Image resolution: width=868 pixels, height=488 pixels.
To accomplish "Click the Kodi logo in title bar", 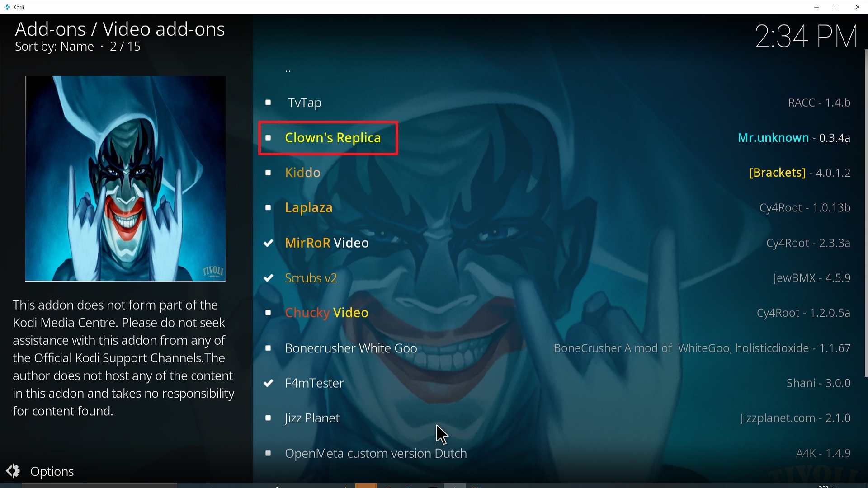I will (x=7, y=7).
